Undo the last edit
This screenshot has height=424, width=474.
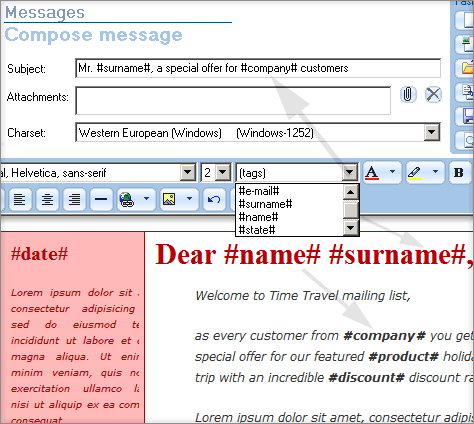click(214, 199)
